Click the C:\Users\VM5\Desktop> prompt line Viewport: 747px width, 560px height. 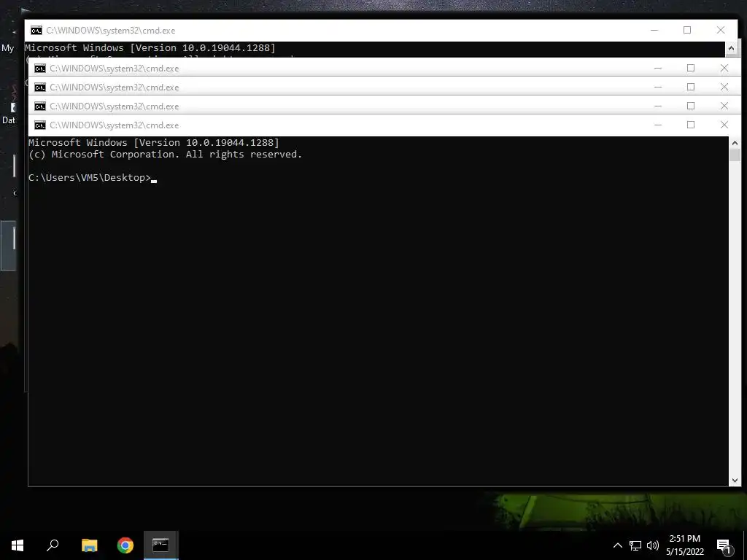pos(93,178)
